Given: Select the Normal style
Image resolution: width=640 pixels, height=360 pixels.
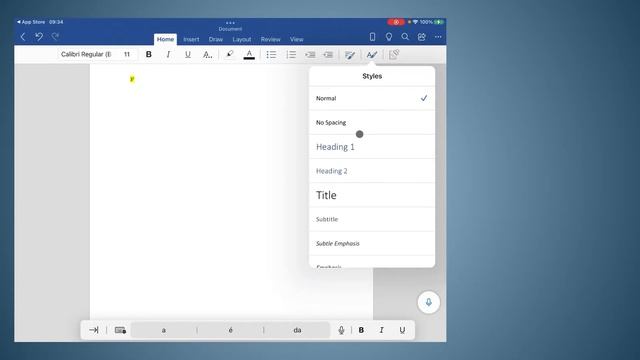Looking at the screenshot, I should 372,98.
